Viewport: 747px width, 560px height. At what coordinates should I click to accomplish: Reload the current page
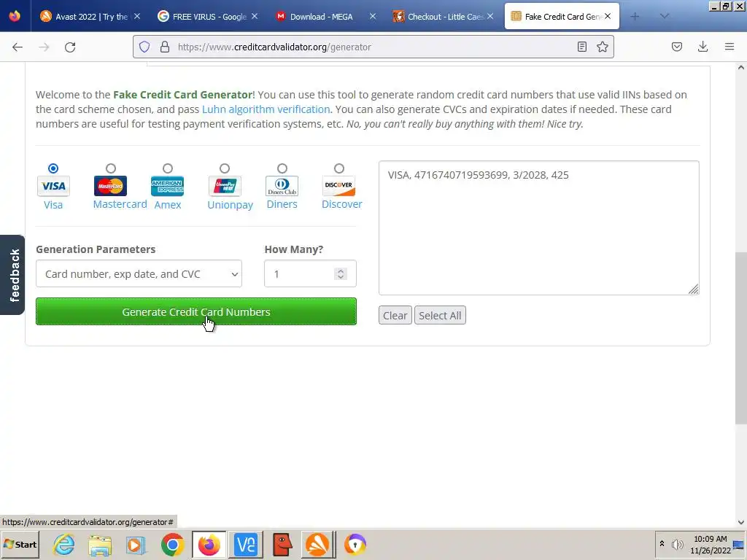(x=70, y=47)
